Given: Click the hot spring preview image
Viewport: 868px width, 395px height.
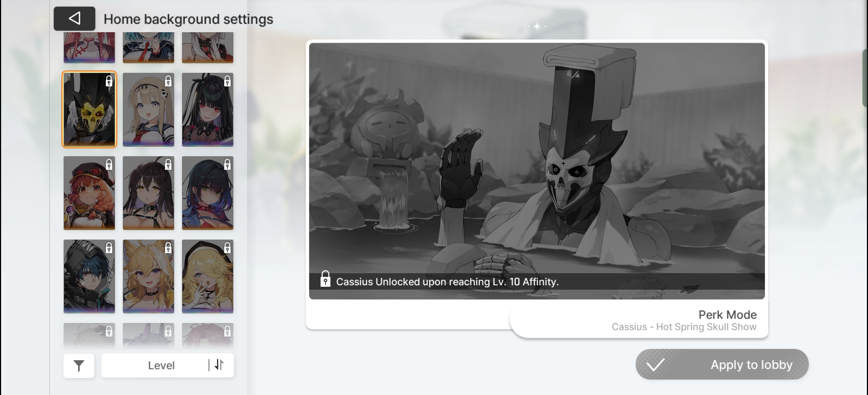Looking at the screenshot, I should click(x=536, y=161).
